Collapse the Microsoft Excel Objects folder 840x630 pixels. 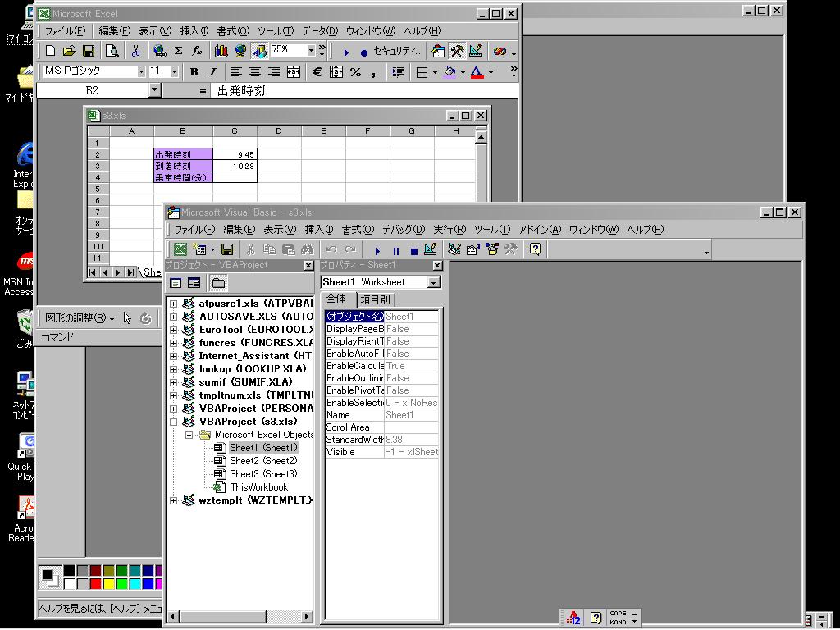tap(189, 435)
